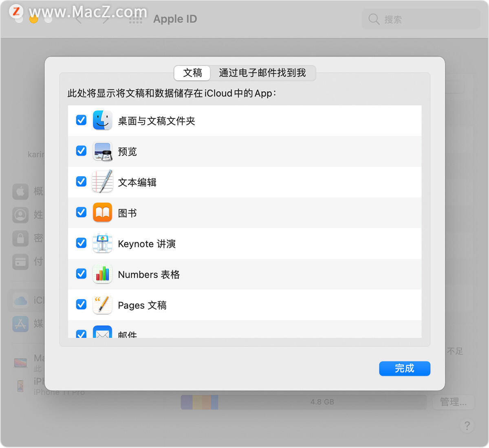Viewport: 489px width, 448px height.
Task: Disable iCloud for Numbers 表格 checkbox
Action: (x=81, y=274)
